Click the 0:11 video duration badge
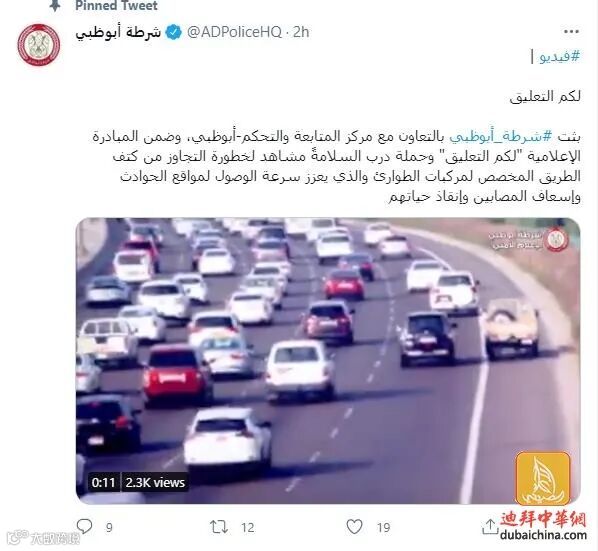 103,482
